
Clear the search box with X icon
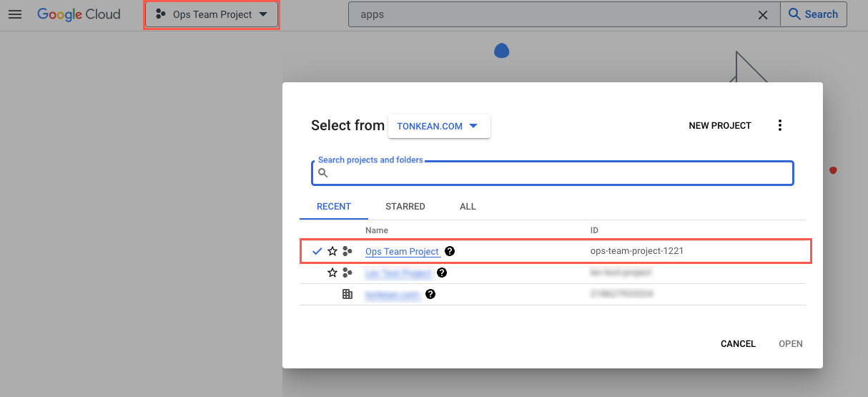click(763, 15)
